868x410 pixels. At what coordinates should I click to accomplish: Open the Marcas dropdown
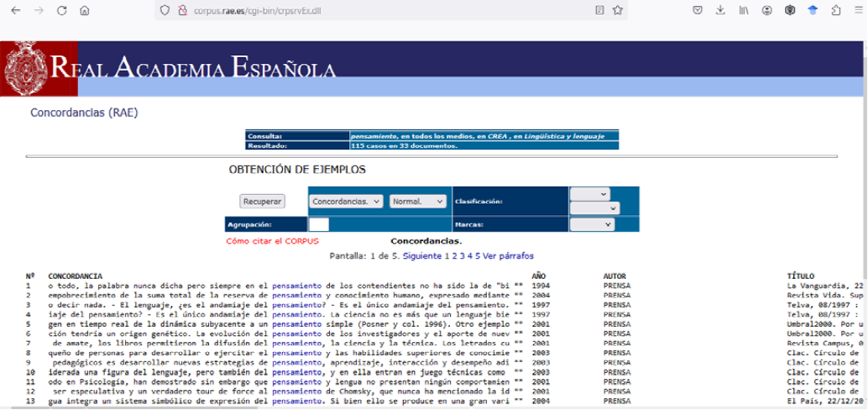(x=592, y=224)
